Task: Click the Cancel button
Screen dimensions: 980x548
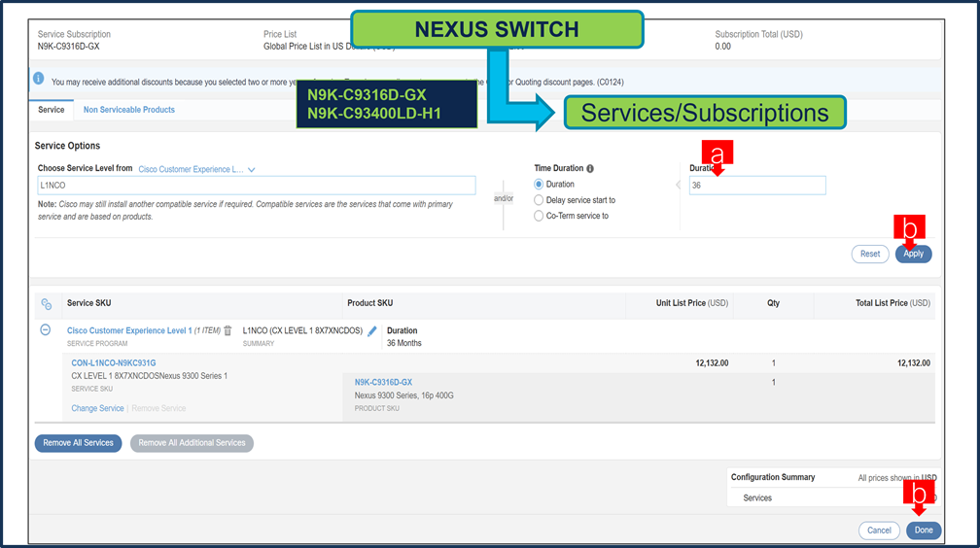Action: click(x=879, y=531)
